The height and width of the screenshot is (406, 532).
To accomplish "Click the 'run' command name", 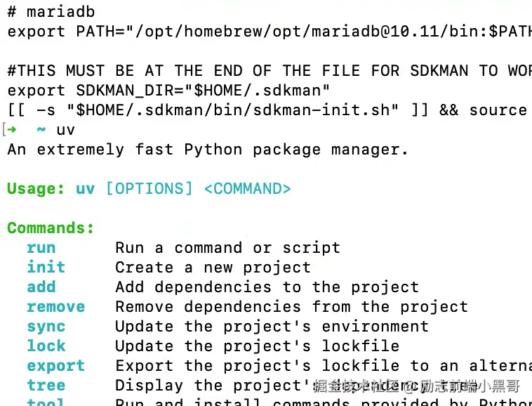I will pyautogui.click(x=41, y=248).
